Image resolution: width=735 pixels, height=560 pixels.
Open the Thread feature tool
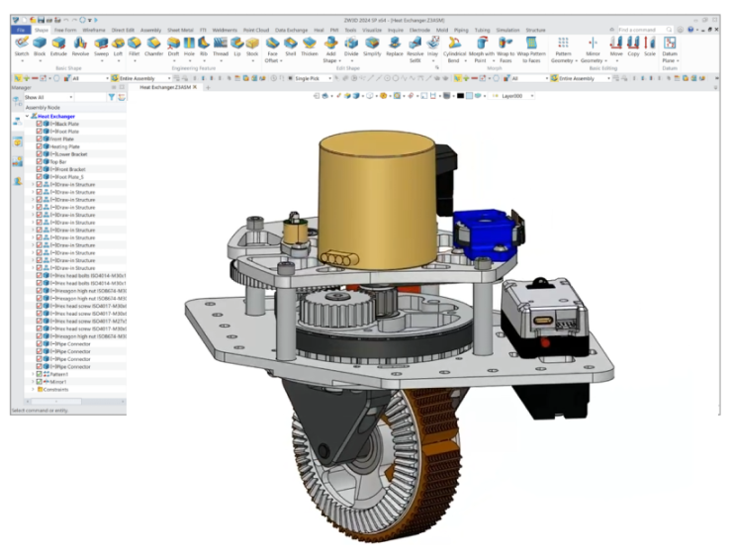221,47
